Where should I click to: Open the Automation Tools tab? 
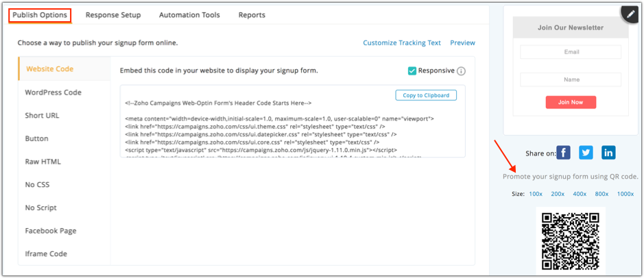(189, 15)
